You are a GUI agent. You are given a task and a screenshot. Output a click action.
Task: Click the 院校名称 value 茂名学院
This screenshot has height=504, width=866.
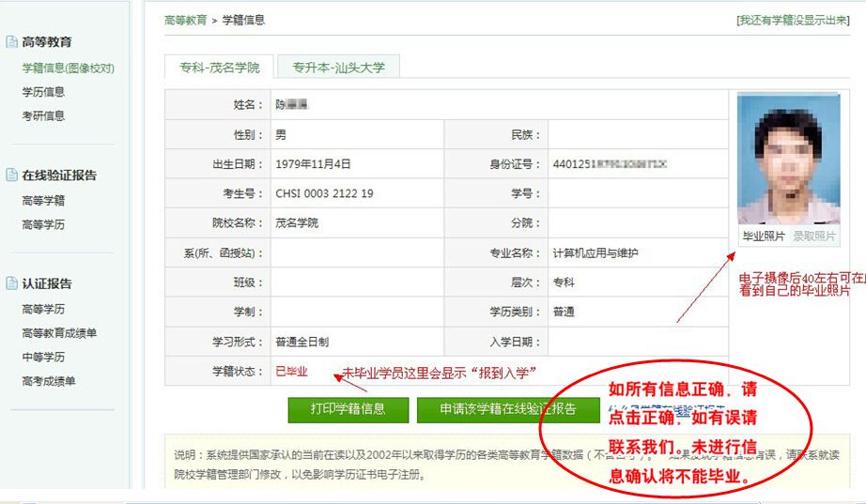click(x=297, y=223)
